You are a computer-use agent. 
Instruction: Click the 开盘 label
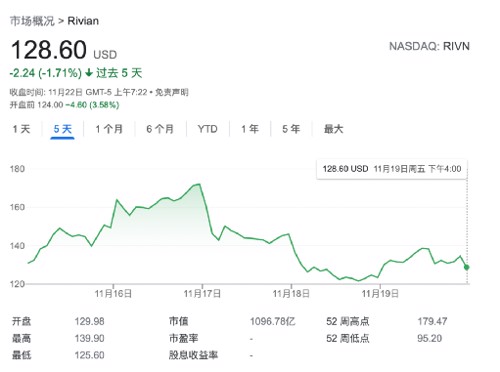pos(21,321)
